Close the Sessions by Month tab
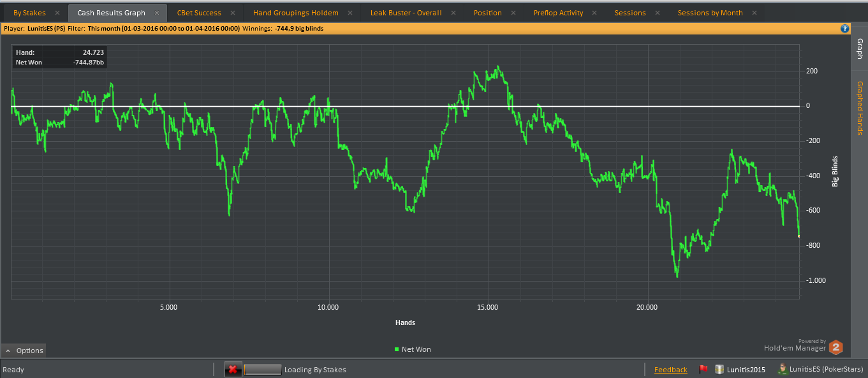Screen dimensions: 868x378 coord(754,13)
